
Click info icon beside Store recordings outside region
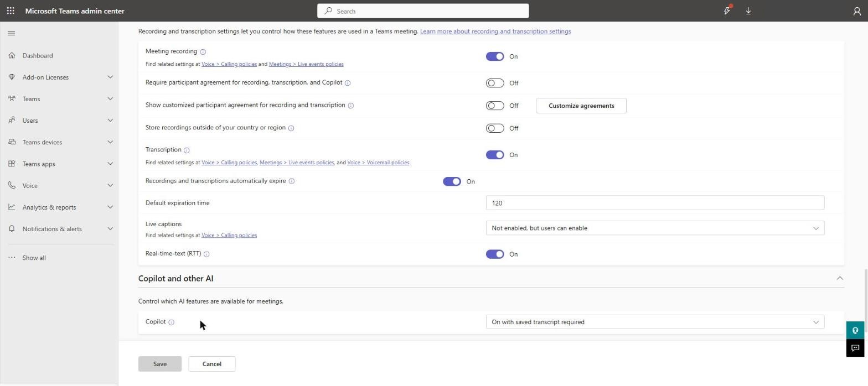(x=291, y=128)
